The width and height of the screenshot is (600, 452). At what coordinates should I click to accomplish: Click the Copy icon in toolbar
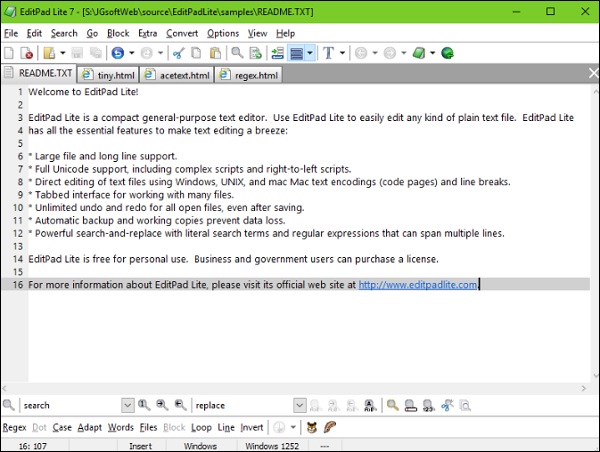[196, 53]
